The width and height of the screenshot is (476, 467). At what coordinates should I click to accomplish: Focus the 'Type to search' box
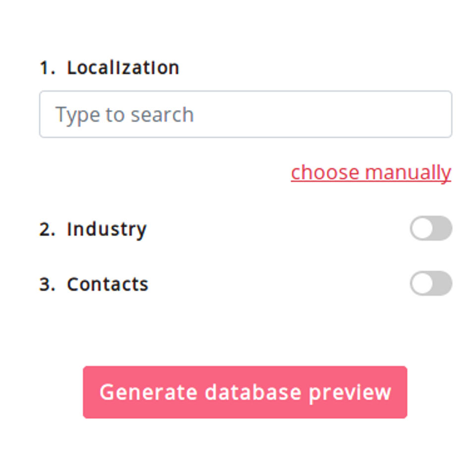[245, 114]
